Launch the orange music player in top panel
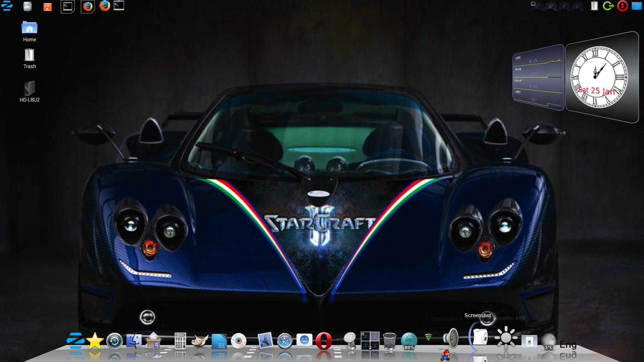The height and width of the screenshot is (362, 644). pyautogui.click(x=48, y=6)
